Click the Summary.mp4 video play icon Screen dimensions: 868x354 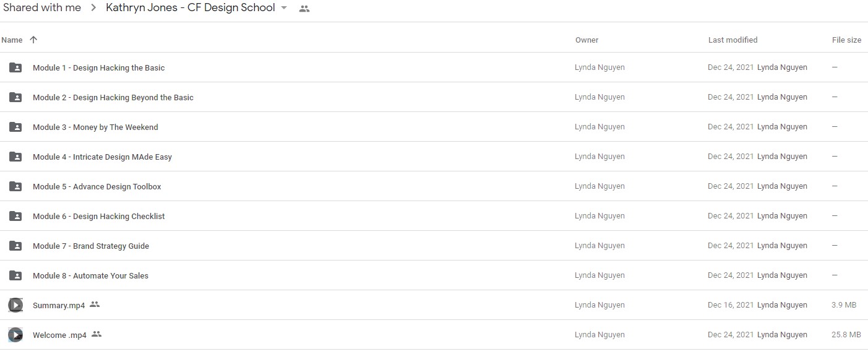click(15, 305)
